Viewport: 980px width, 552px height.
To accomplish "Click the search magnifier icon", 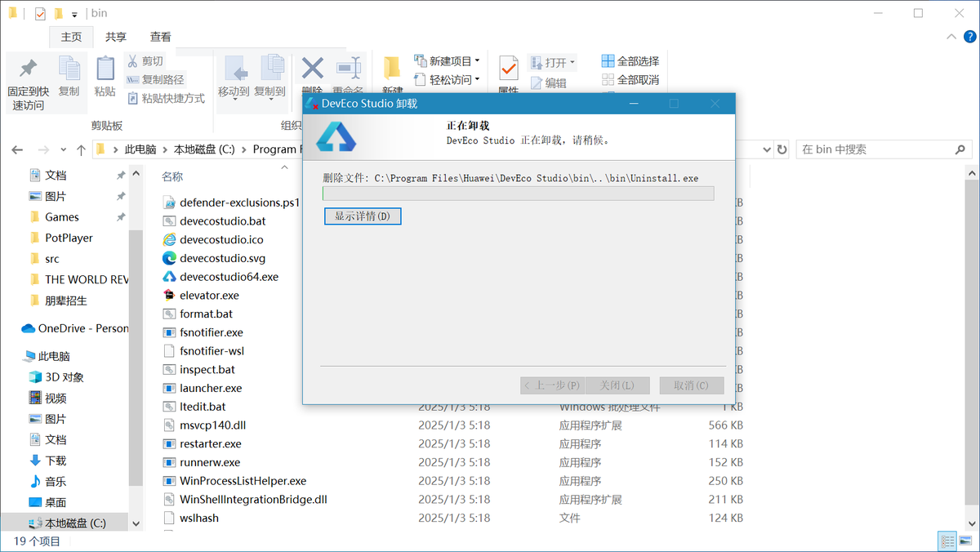I will click(961, 149).
